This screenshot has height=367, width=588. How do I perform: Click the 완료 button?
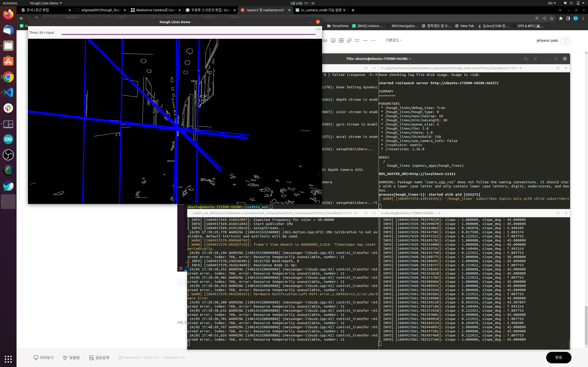pyautogui.click(x=558, y=357)
